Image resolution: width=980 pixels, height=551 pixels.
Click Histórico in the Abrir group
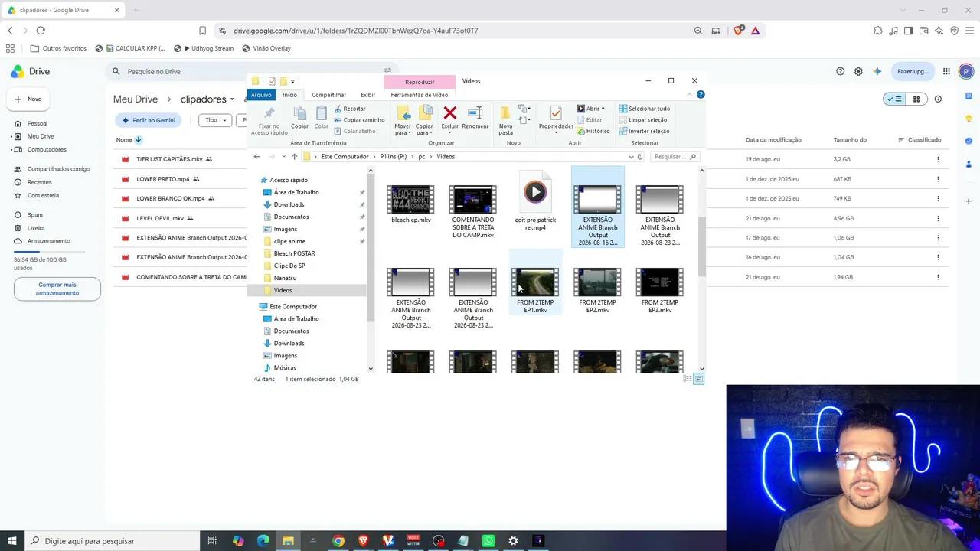[x=593, y=131]
